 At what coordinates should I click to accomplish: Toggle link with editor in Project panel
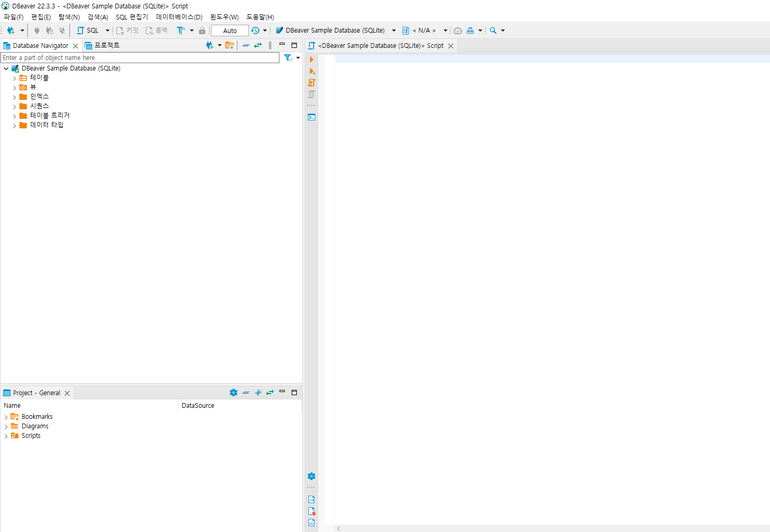pyautogui.click(x=270, y=393)
